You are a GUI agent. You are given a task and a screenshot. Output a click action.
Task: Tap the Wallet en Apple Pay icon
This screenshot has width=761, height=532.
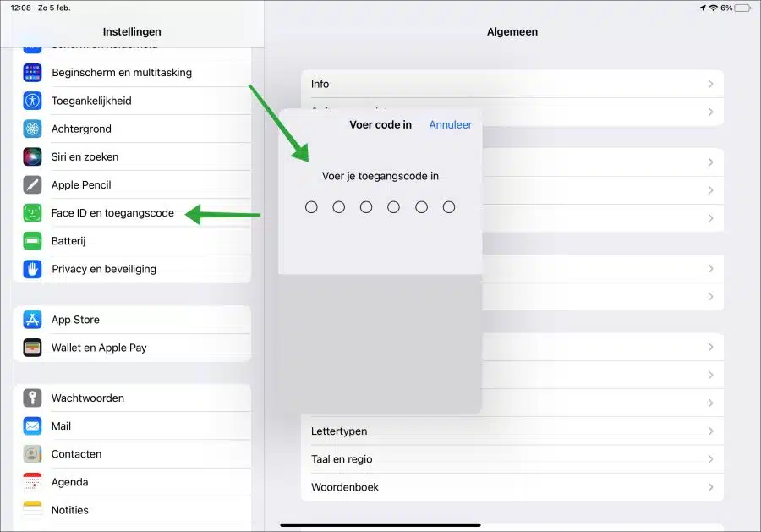[x=32, y=348]
